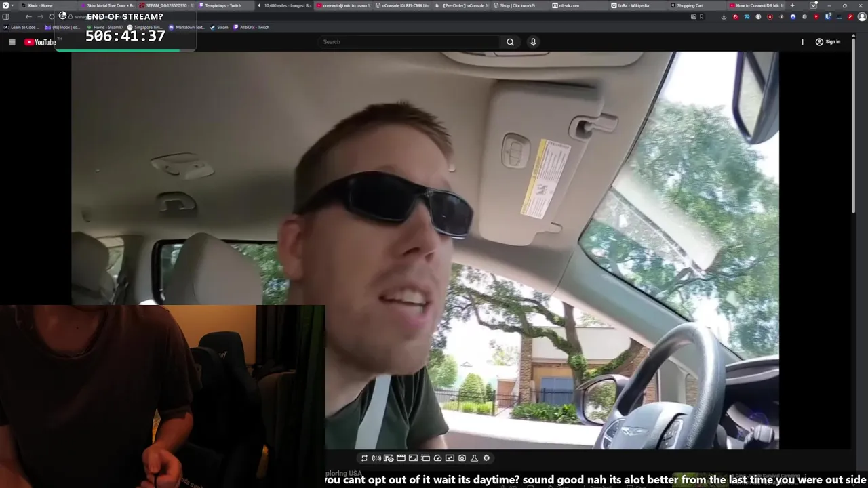
Task: Switch to the rtl-sdr.com tab
Action: coord(578,5)
